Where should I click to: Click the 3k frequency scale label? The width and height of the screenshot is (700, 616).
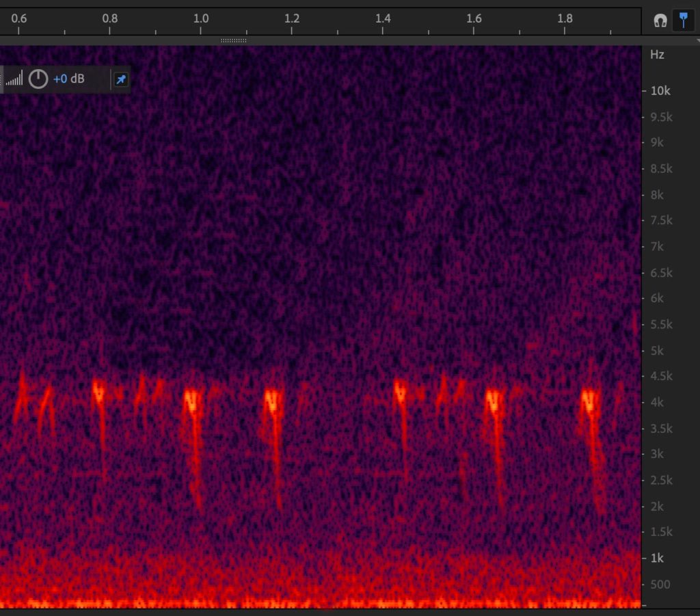click(x=657, y=454)
